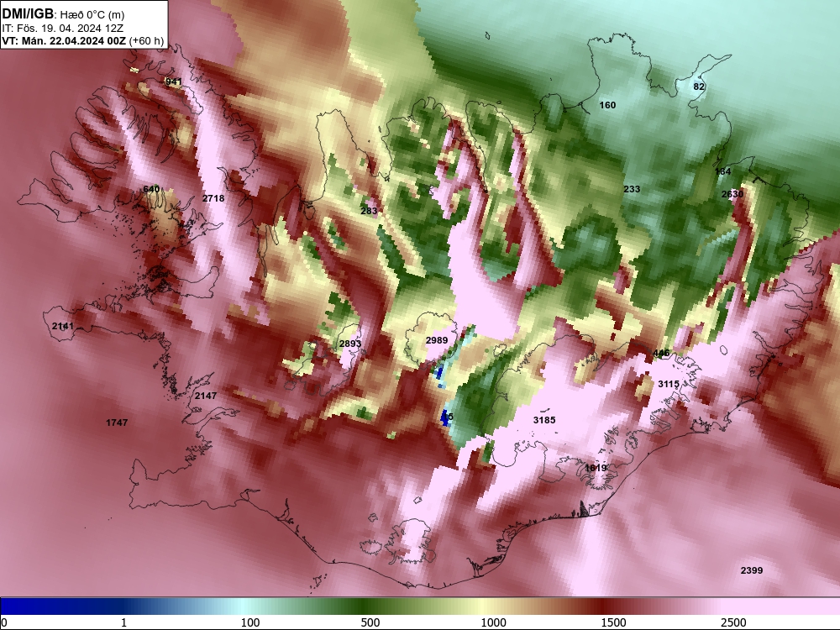Click the map value 640
The image size is (840, 630).
click(151, 189)
